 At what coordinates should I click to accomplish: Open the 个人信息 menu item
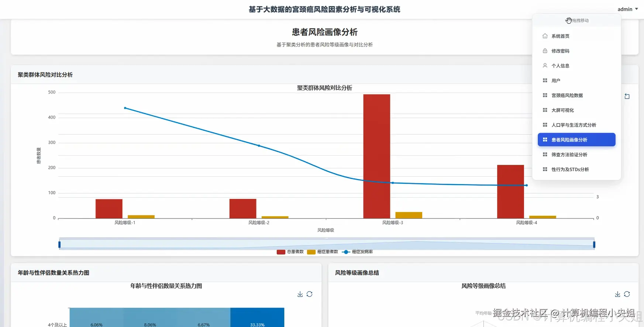576,66
